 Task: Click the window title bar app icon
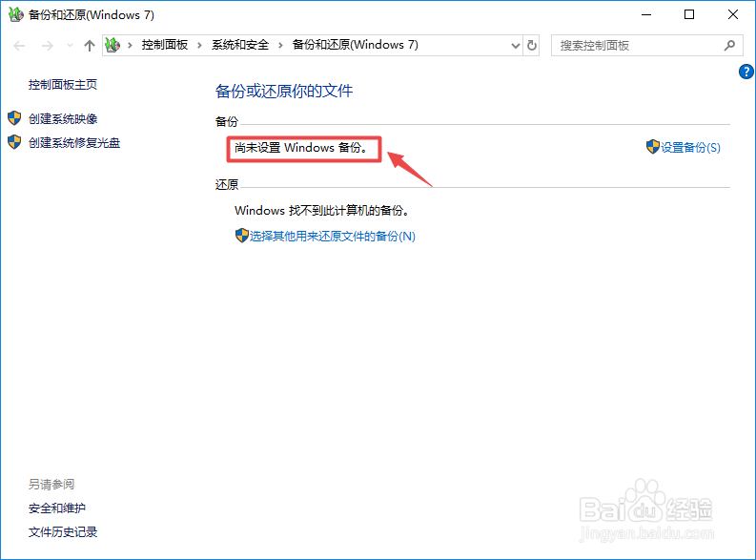tap(16, 14)
